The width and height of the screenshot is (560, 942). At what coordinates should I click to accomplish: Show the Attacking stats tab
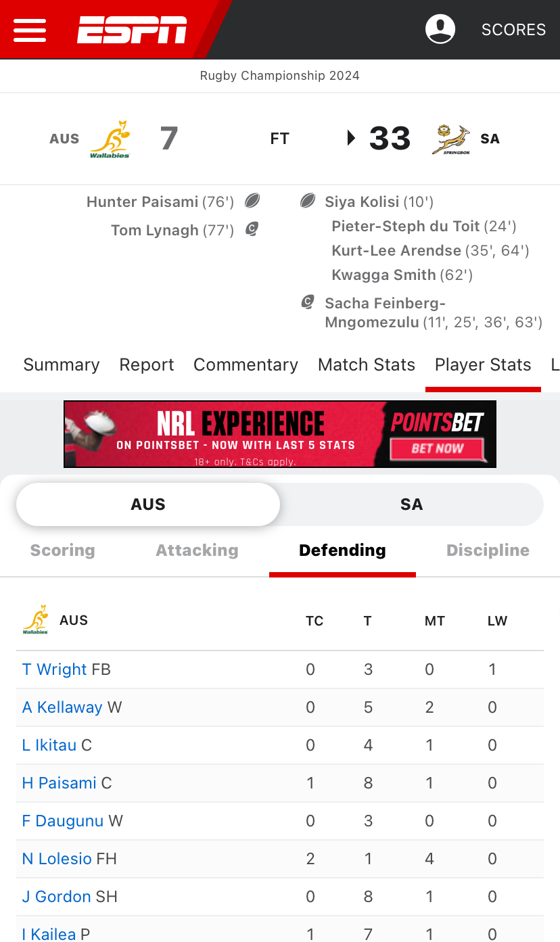pyautogui.click(x=197, y=550)
